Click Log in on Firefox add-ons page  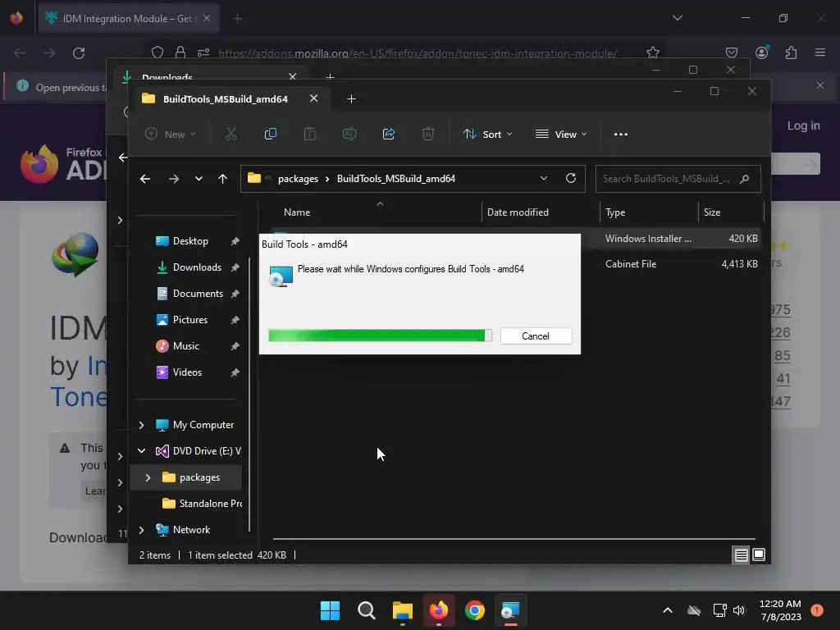(x=803, y=126)
